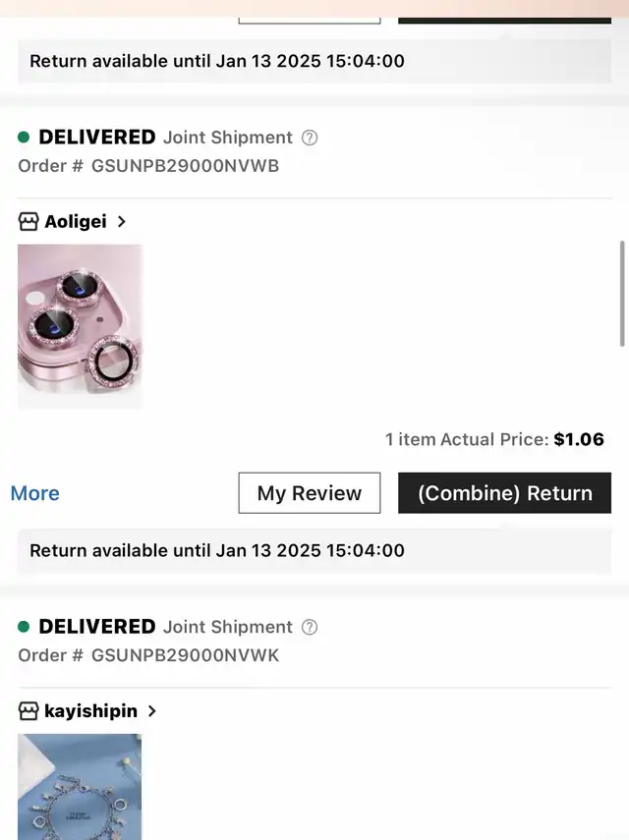Tap green DELIVERED status of kayishipin order

96,627
